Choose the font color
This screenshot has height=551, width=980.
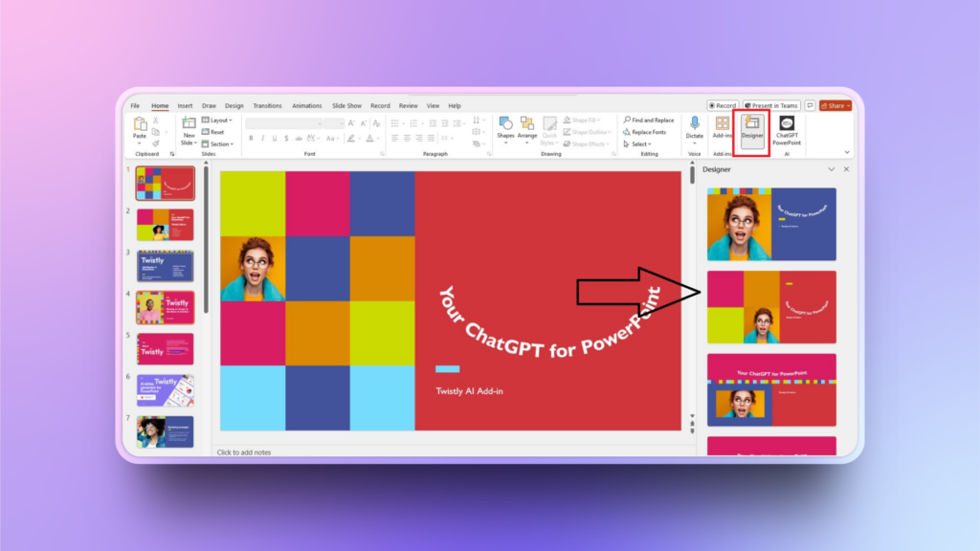click(370, 138)
